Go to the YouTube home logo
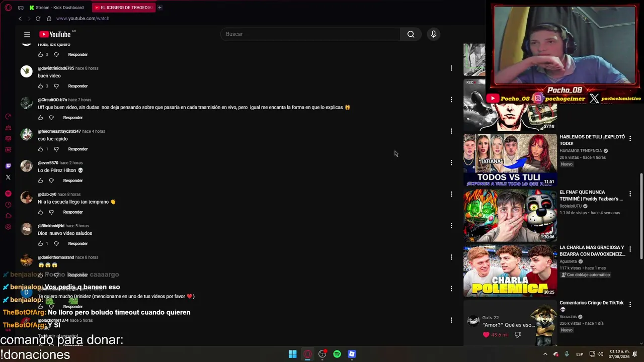 point(55,34)
